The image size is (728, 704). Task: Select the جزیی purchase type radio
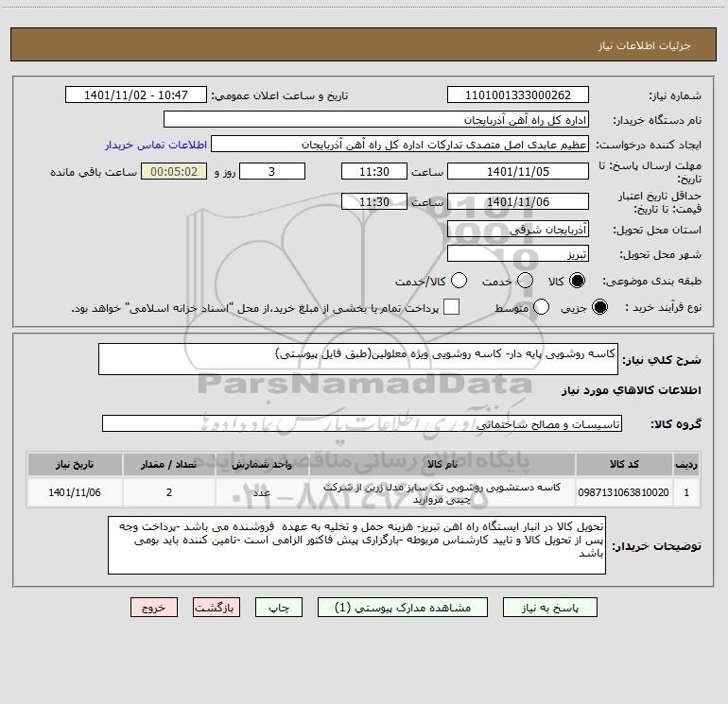click(x=599, y=307)
